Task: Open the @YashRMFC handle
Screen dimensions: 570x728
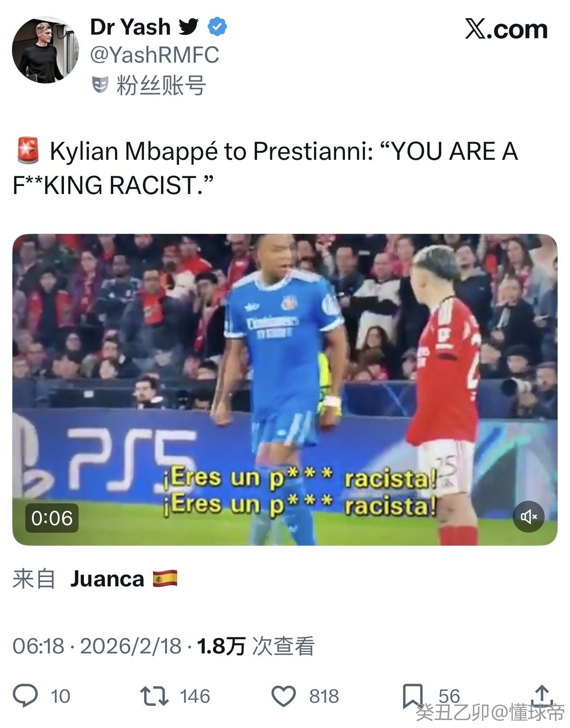Action: [154, 55]
